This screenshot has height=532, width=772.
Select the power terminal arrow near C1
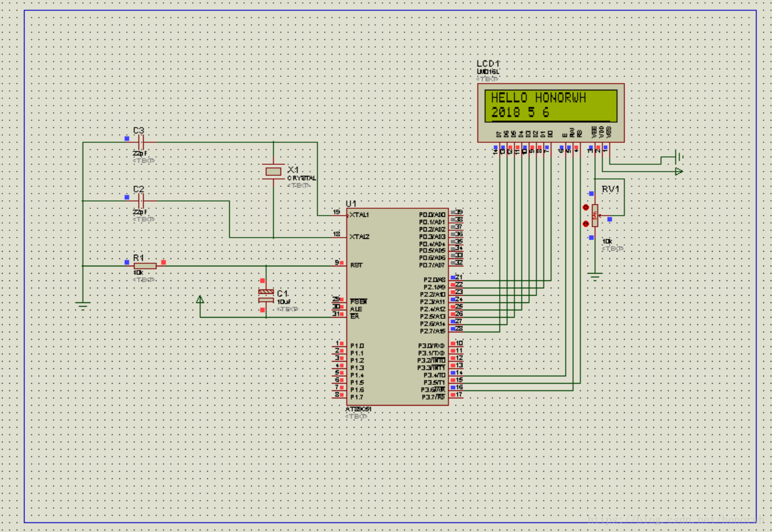[200, 299]
